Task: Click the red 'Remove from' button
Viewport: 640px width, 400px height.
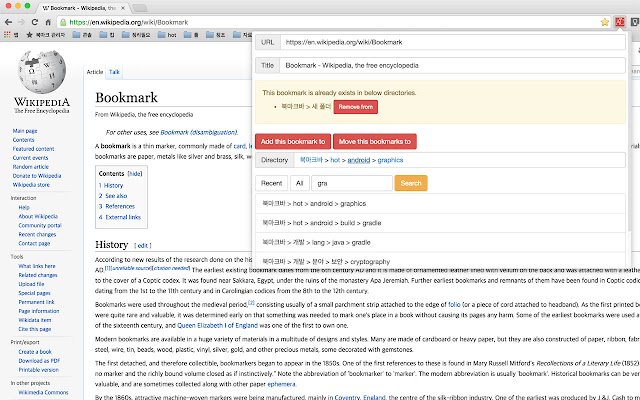Action: click(x=356, y=107)
